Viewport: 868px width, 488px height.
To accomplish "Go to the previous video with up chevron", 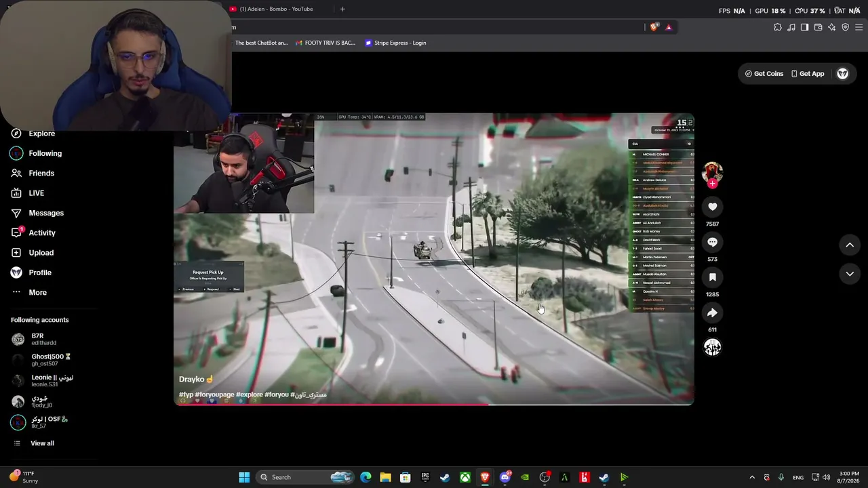I will 850,245.
